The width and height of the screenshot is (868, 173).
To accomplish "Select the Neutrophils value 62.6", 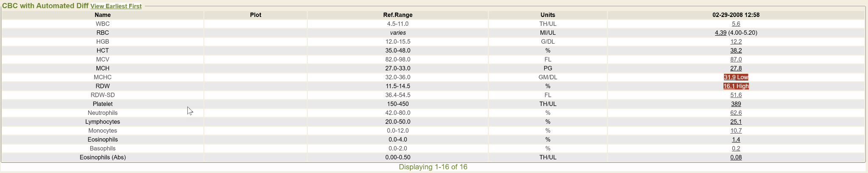I will [x=736, y=113].
